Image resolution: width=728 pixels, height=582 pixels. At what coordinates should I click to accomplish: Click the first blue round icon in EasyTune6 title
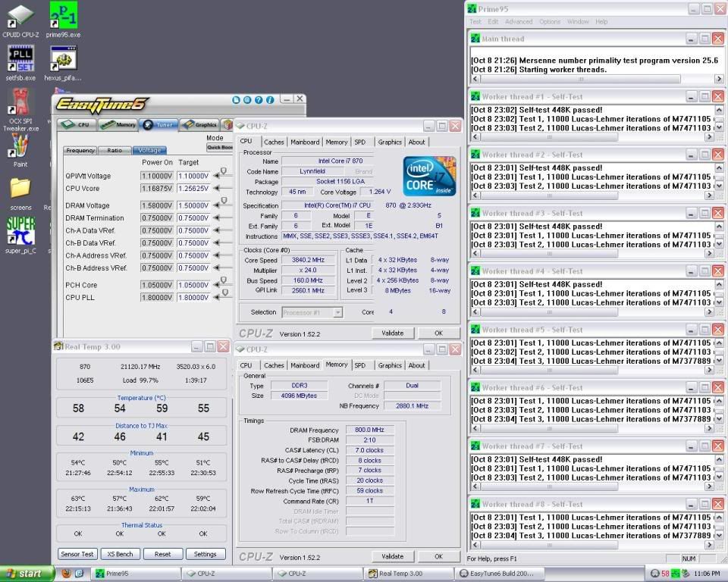coord(236,100)
